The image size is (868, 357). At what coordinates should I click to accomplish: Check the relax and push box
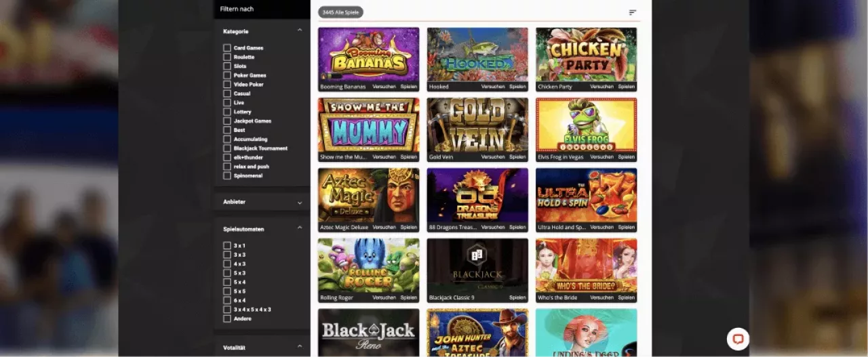[227, 166]
